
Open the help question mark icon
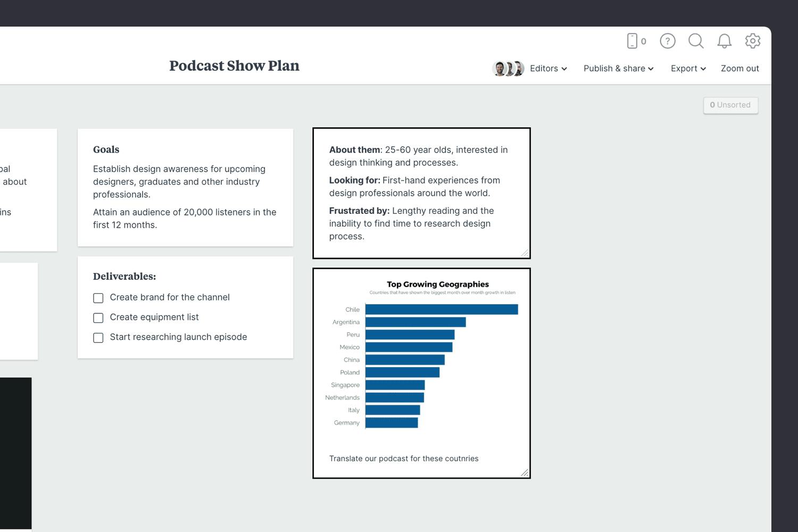pyautogui.click(x=668, y=41)
